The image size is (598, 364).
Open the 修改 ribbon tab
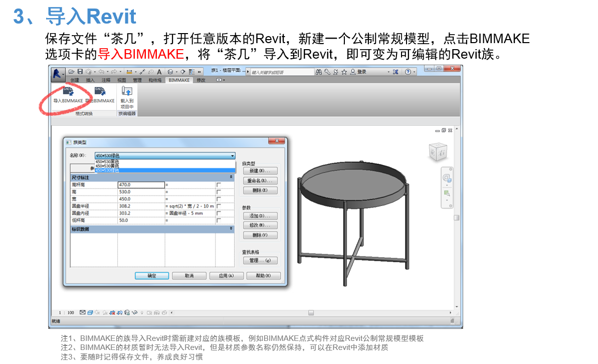(201, 80)
